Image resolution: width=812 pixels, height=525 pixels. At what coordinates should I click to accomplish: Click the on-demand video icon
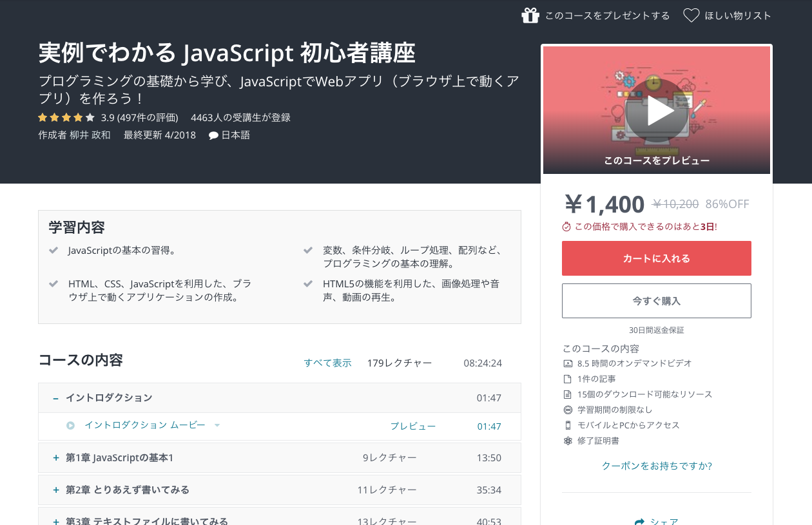pos(568,363)
